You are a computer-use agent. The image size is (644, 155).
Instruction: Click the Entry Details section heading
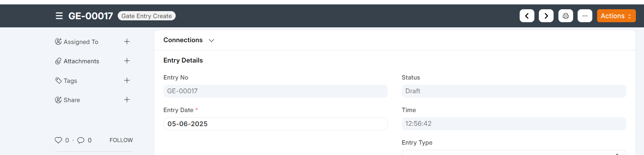183,60
